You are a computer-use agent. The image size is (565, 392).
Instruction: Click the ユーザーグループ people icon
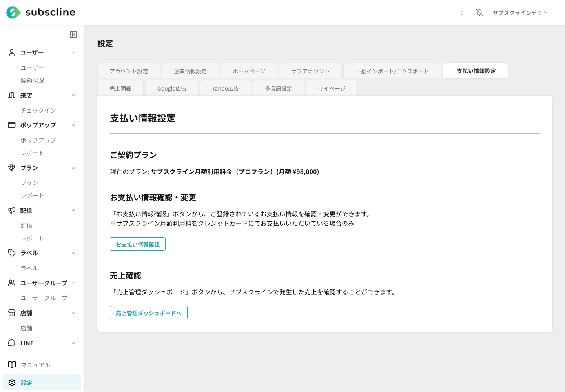(x=12, y=283)
